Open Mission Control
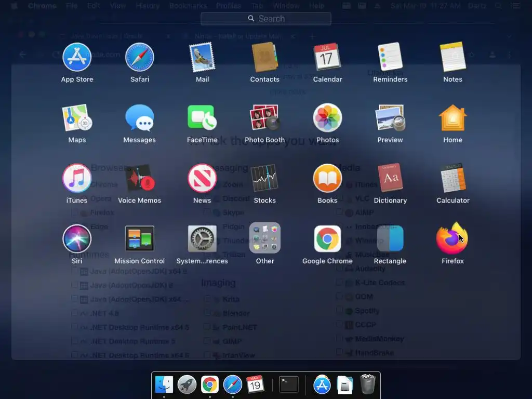Image resolution: width=532 pixels, height=399 pixels. (x=139, y=238)
